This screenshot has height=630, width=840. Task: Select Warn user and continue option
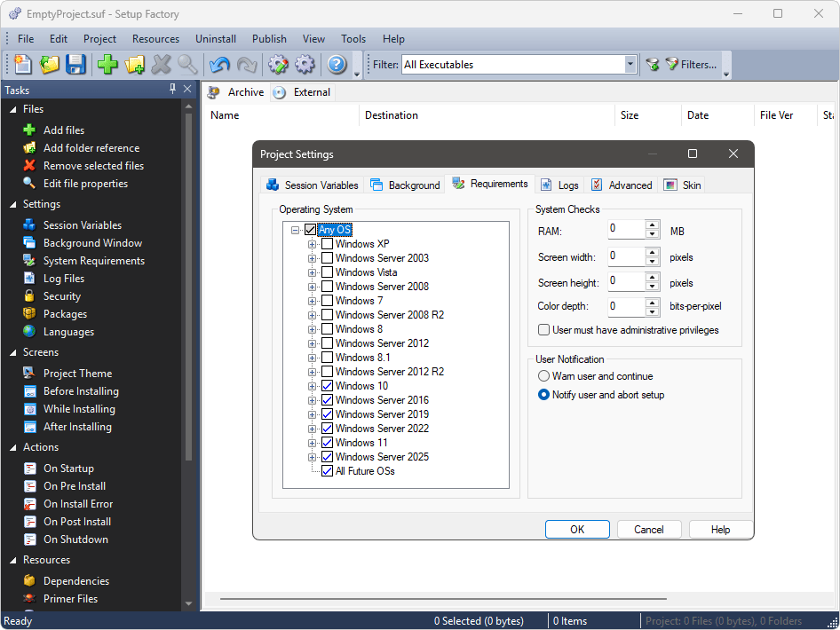[x=543, y=375]
